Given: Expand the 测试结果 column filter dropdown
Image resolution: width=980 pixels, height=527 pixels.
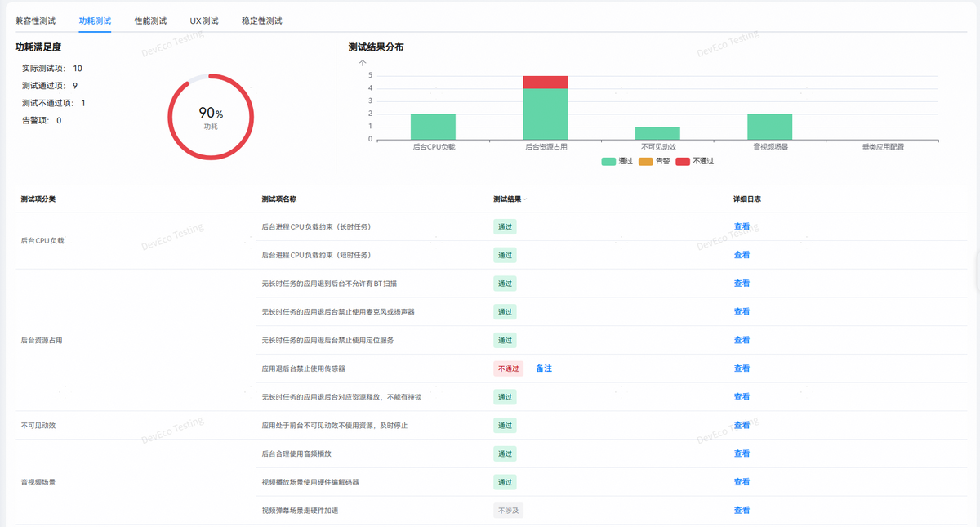Looking at the screenshot, I should [x=525, y=199].
